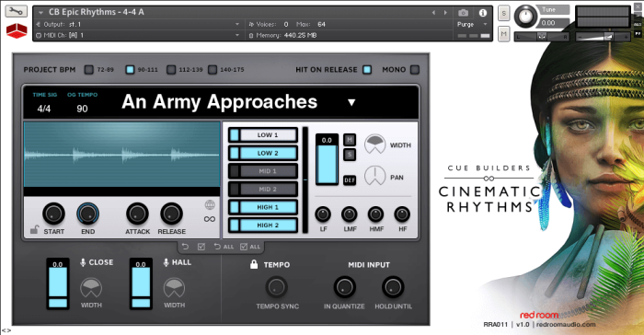This screenshot has width=644, height=335.
Task: Adjust the Close mic volume slider
Action: [x=58, y=283]
